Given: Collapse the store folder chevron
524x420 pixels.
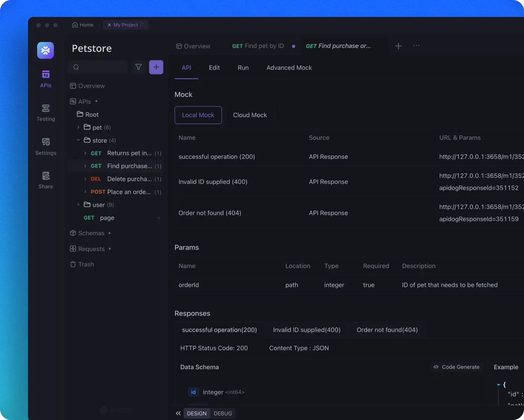Looking at the screenshot, I should coord(78,140).
